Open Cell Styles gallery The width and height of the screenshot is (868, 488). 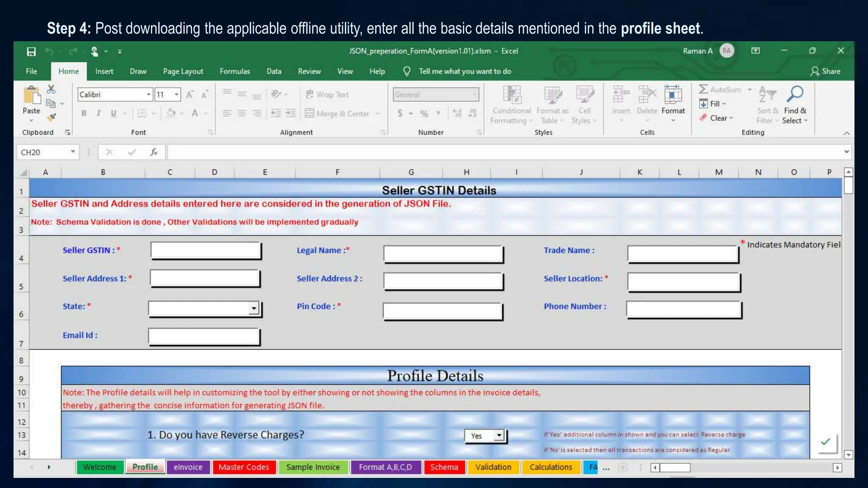(x=584, y=105)
